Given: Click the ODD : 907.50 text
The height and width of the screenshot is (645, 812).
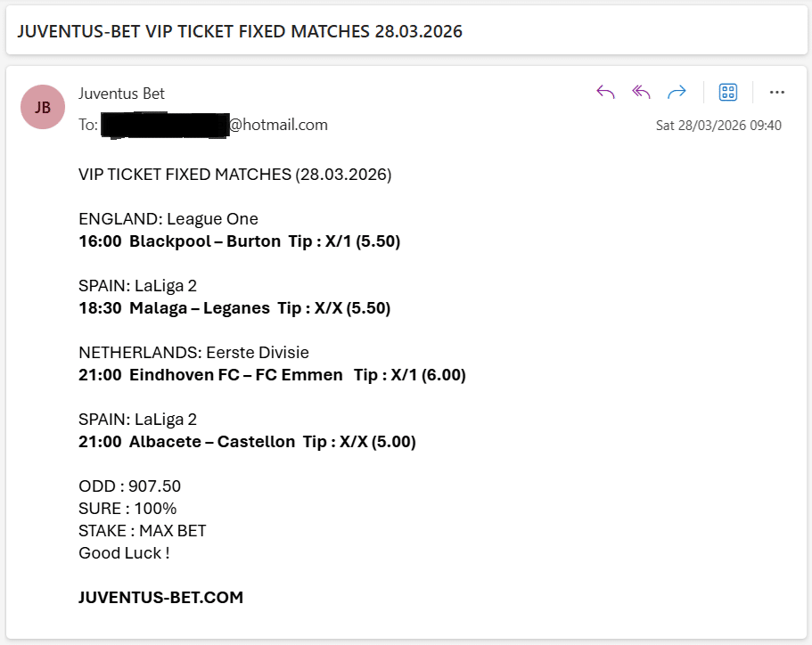Looking at the screenshot, I should click(130, 486).
